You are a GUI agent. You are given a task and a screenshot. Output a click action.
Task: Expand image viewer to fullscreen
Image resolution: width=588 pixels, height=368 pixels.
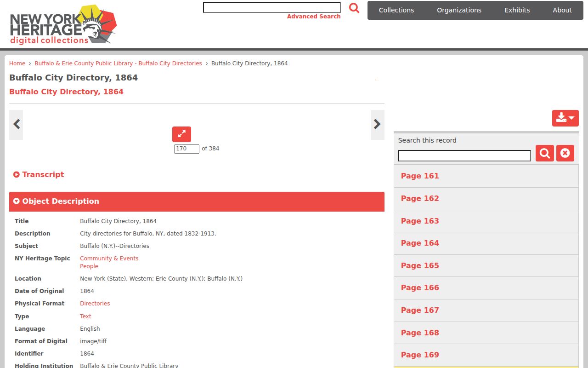181,134
